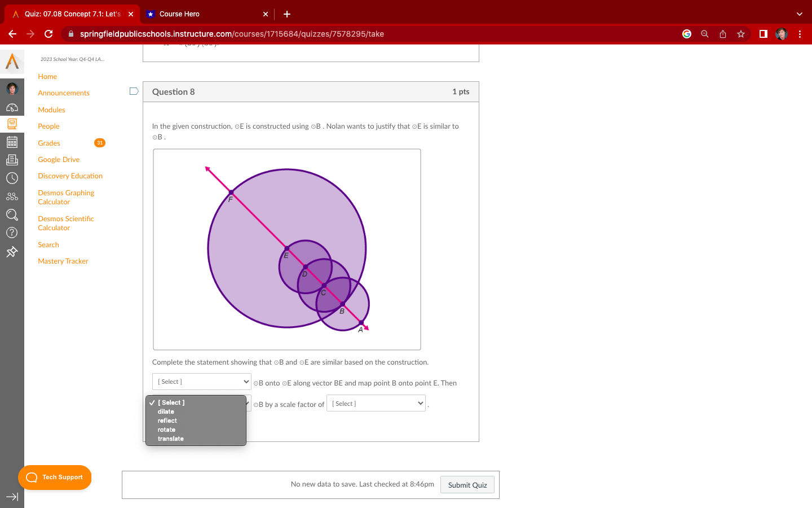Open the Search link in course menu

point(48,245)
